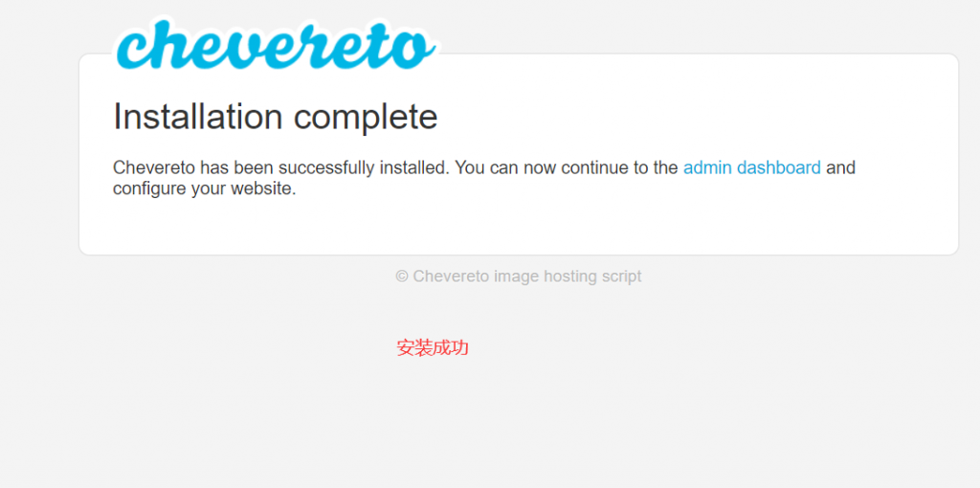Click the configure your website text

[x=205, y=189]
